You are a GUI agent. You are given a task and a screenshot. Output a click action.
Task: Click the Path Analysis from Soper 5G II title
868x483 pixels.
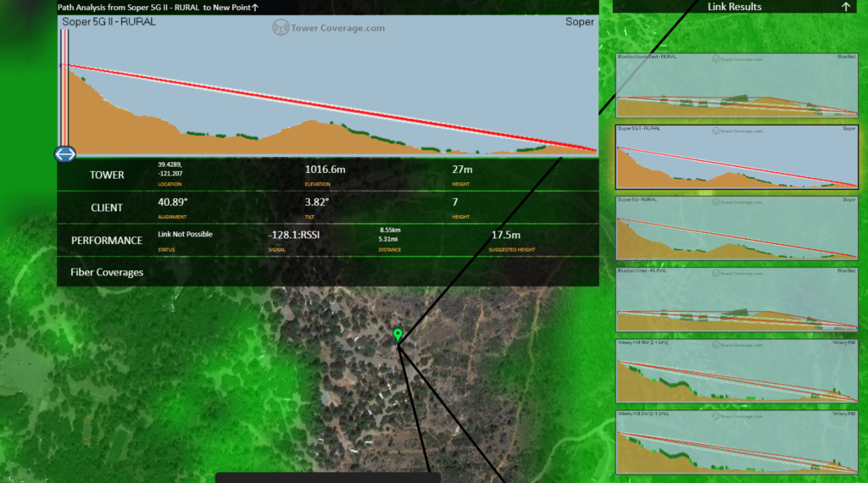click(x=154, y=7)
